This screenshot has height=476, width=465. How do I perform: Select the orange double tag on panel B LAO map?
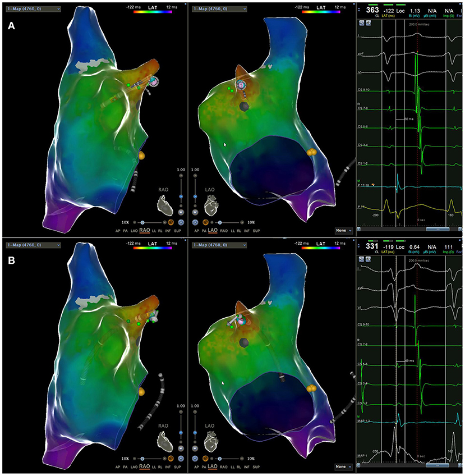311,388
